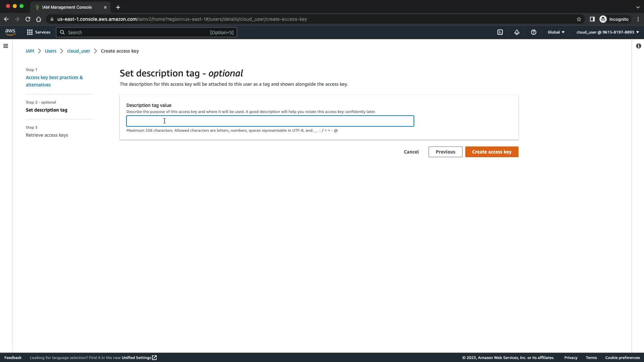The image size is (644, 362).
Task: Toggle the browser side panel
Action: coord(592,19)
